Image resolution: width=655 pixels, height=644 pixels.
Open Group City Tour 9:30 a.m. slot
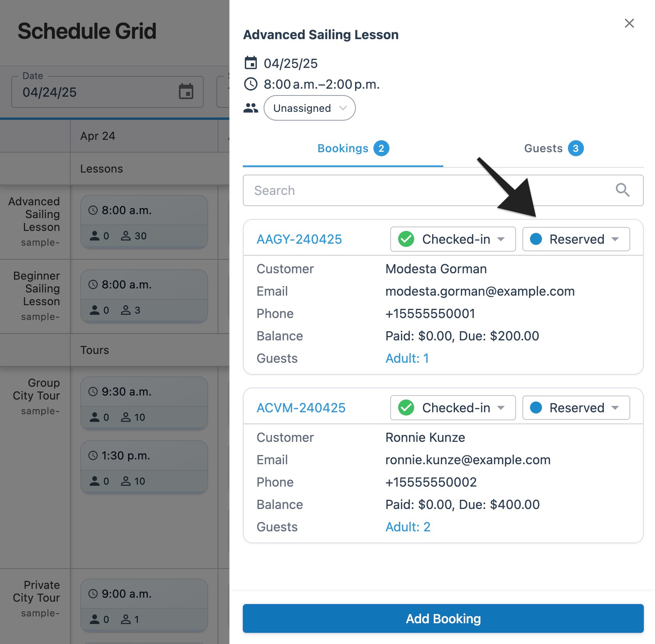click(x=144, y=403)
